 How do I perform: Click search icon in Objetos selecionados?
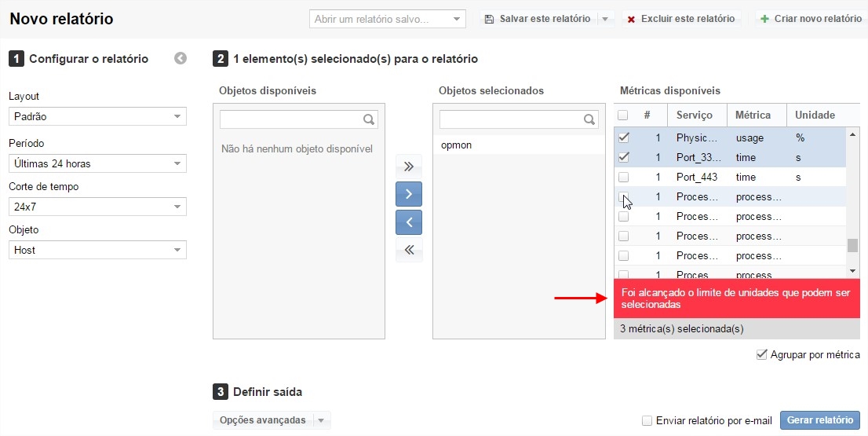[589, 120]
